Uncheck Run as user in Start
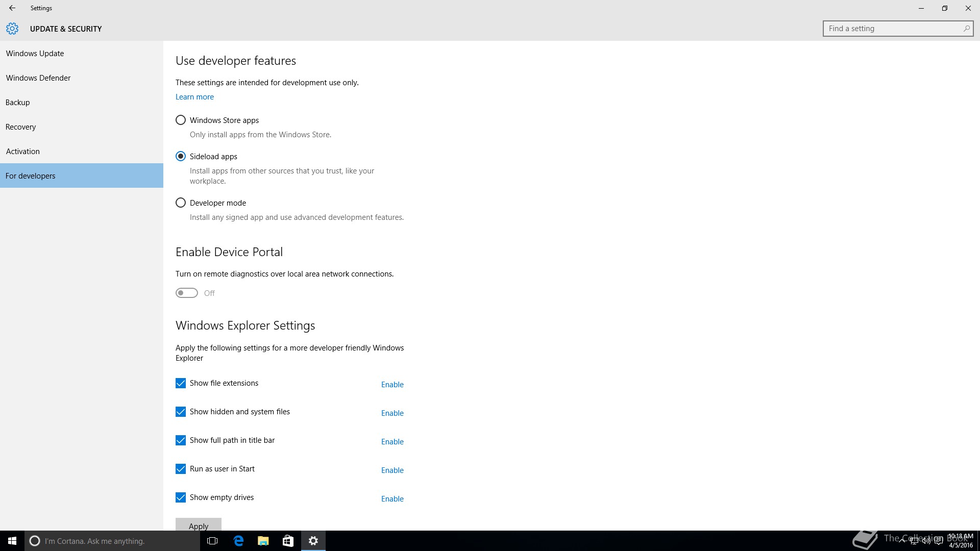The height and width of the screenshot is (551, 980). (181, 469)
